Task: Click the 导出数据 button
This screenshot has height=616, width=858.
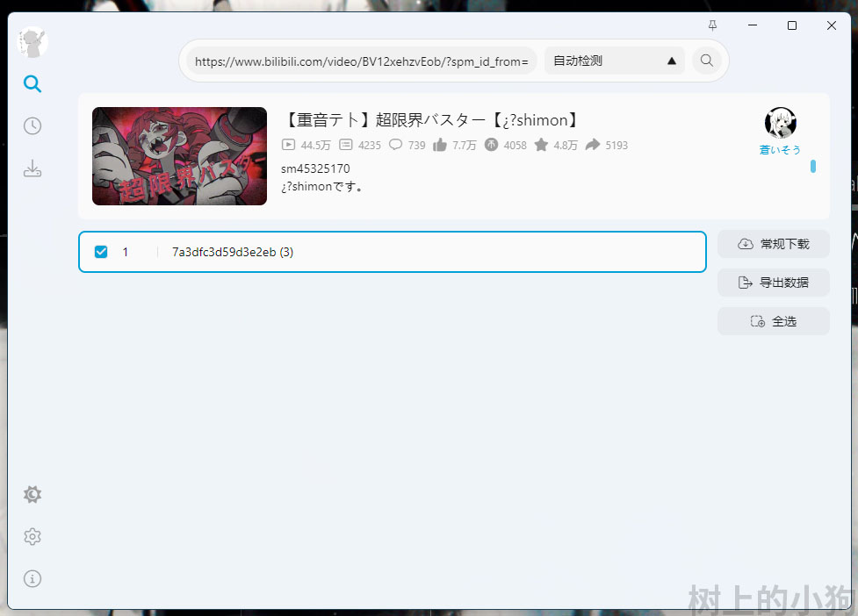Action: click(x=773, y=283)
